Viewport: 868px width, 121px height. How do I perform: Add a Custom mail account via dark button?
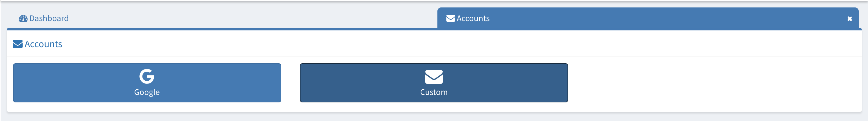pyautogui.click(x=434, y=83)
